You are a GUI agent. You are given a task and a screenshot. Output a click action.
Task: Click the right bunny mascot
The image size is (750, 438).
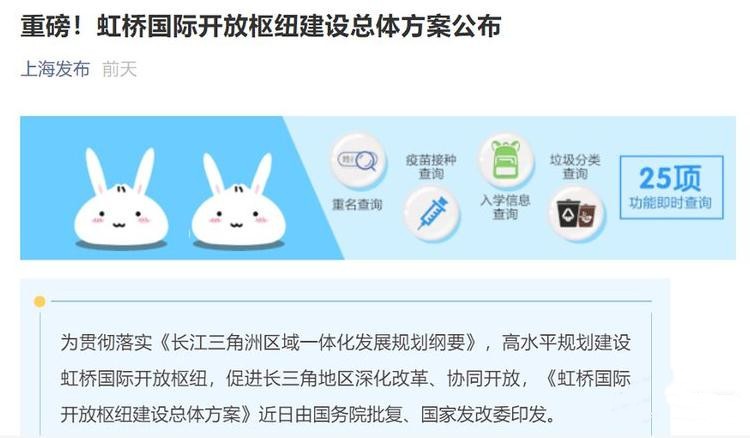click(x=238, y=201)
